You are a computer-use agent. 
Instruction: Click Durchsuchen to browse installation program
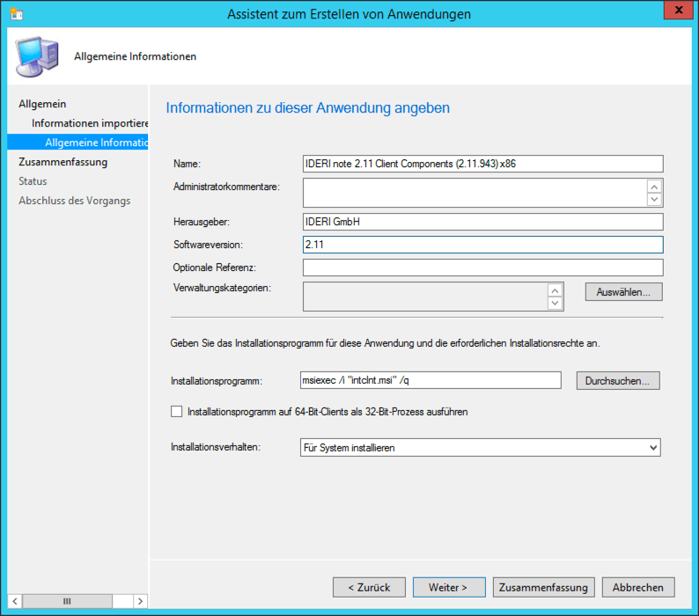pyautogui.click(x=618, y=381)
